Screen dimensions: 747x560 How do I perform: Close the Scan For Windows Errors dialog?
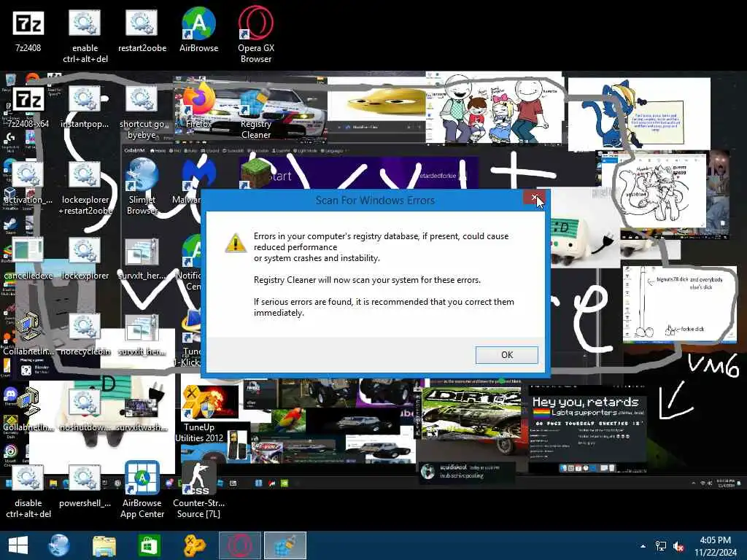click(534, 197)
